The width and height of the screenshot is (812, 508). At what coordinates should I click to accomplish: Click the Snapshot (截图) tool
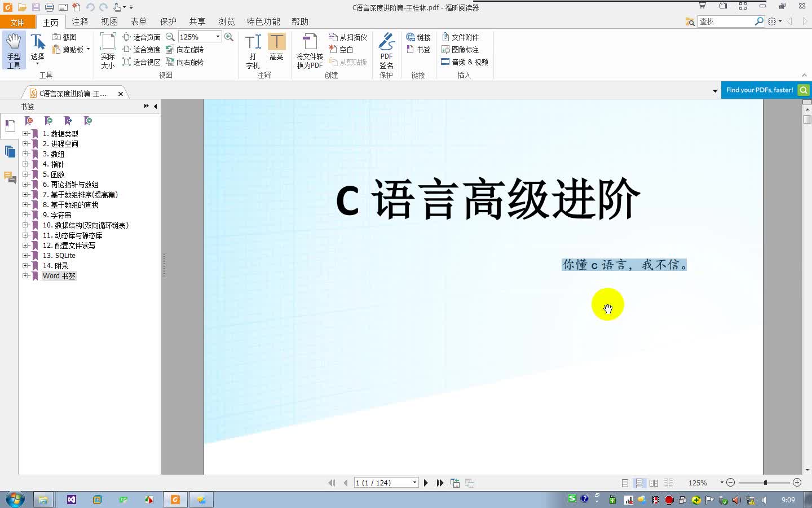64,37
